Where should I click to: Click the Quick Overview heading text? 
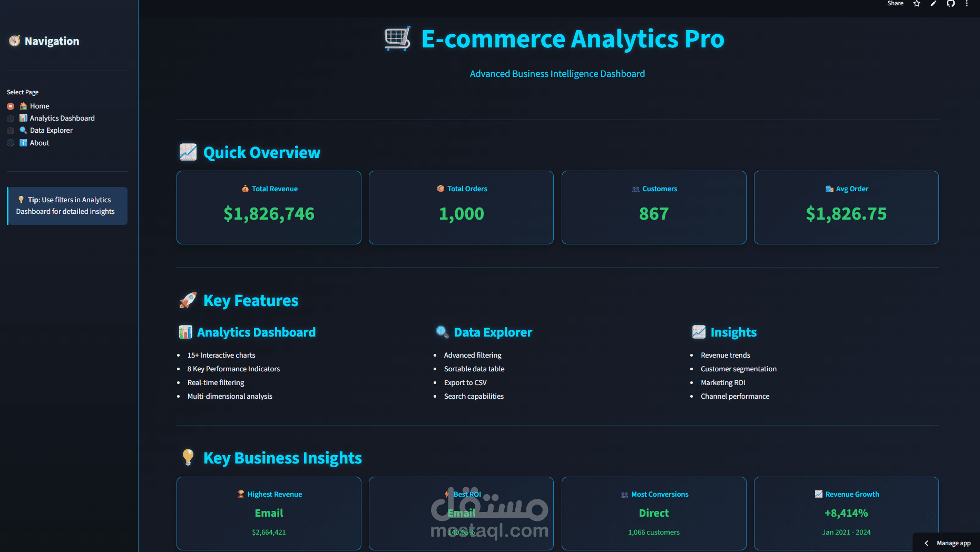262,152
